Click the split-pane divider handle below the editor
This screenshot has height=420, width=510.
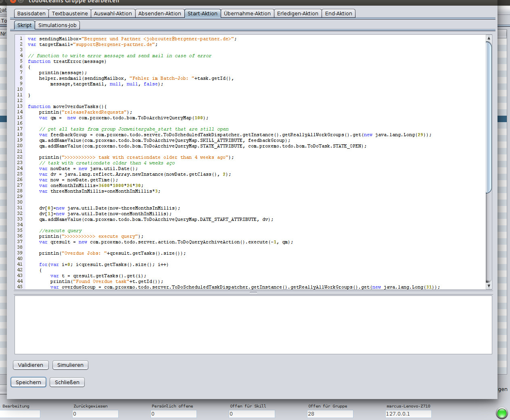pos(253,292)
